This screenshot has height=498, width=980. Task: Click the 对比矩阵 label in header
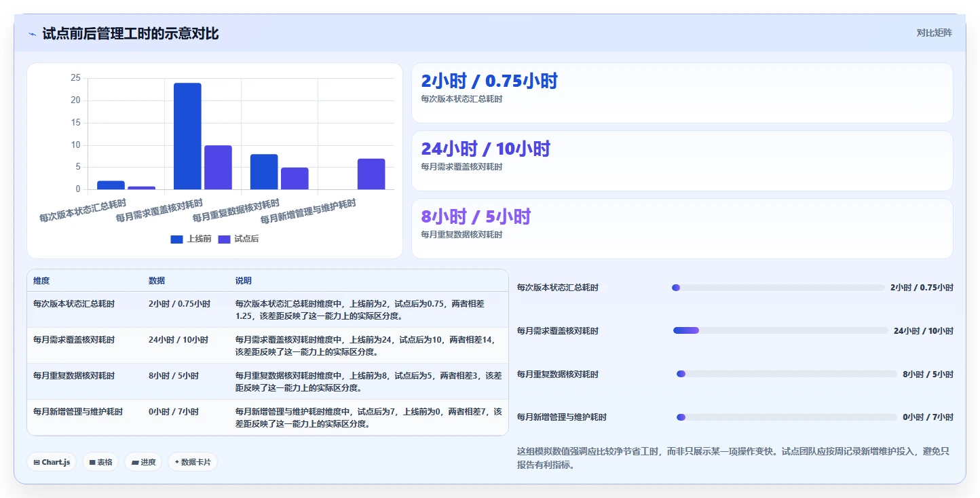934,33
